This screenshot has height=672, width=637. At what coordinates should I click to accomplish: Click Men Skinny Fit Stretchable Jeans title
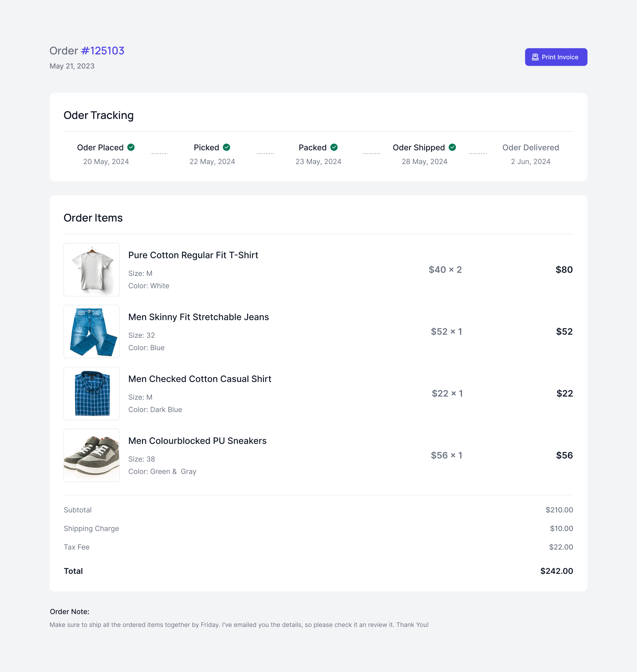[198, 317]
